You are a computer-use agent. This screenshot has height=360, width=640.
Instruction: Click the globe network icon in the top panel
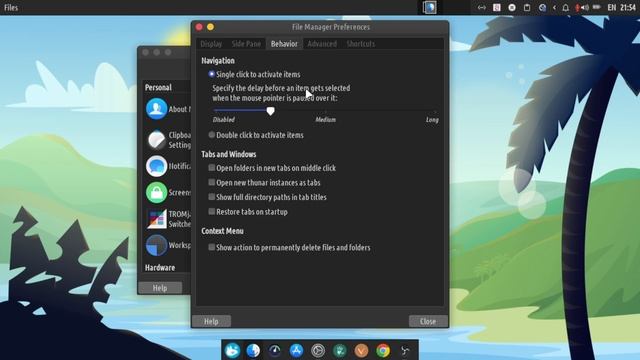[x=542, y=7]
